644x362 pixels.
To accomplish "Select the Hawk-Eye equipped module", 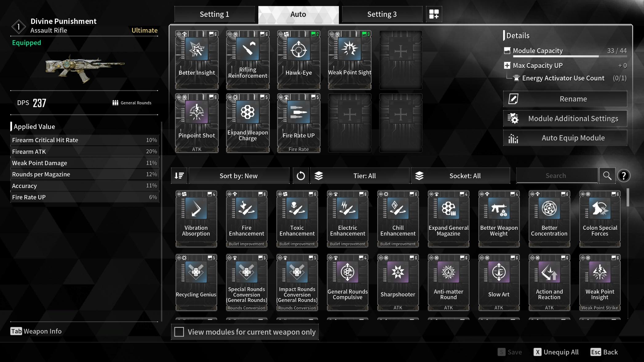I will tap(298, 60).
